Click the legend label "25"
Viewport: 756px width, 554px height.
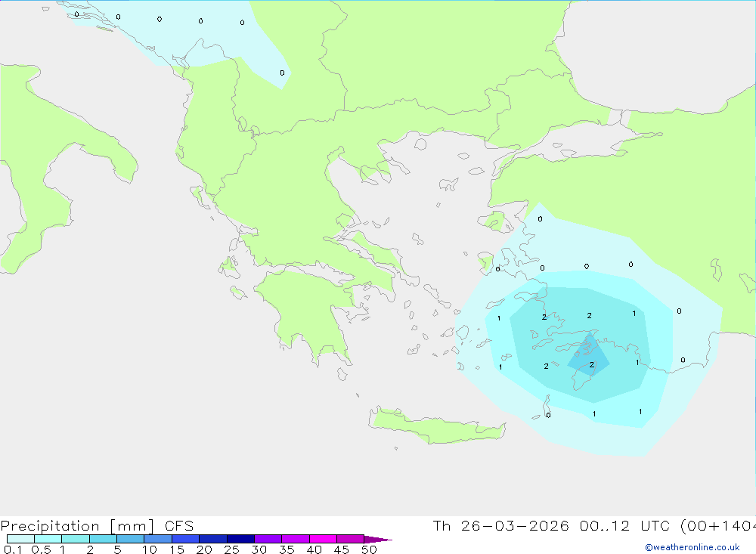pyautogui.click(x=232, y=549)
